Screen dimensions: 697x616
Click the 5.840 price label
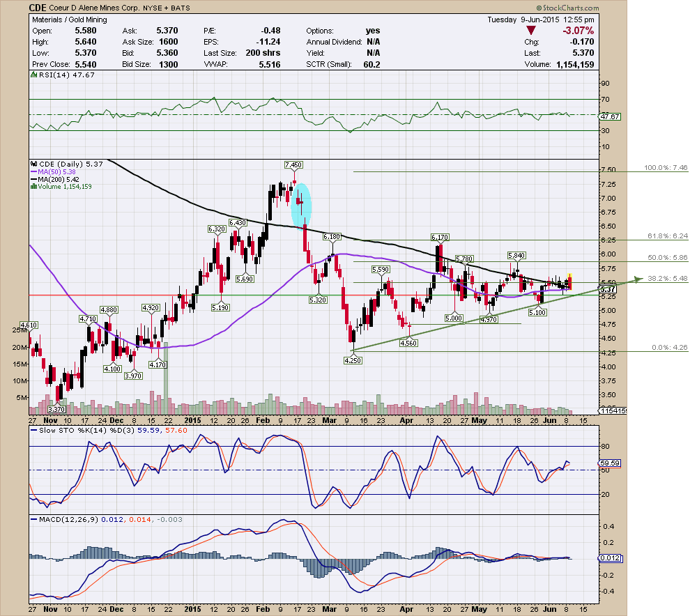pos(516,256)
